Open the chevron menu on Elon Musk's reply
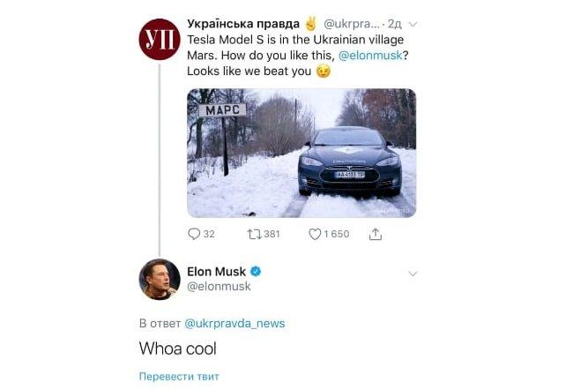 coord(412,274)
